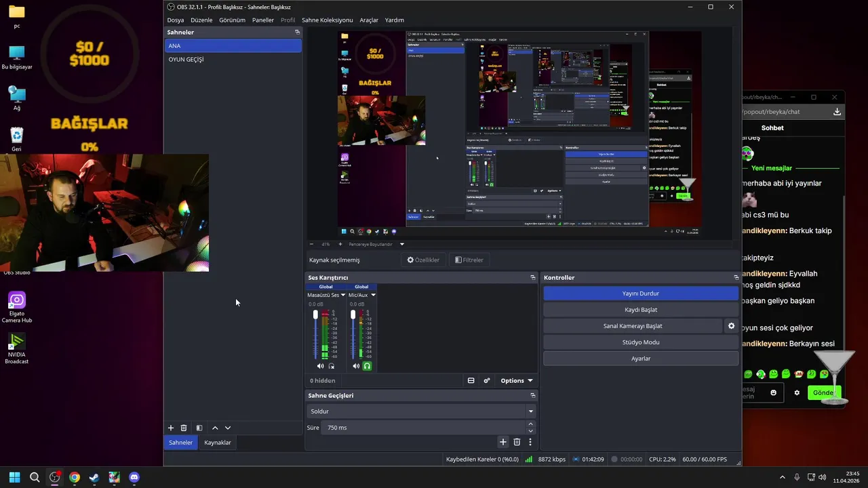Click Kaydı Başlat button
The width and height of the screenshot is (868, 488).
(x=641, y=310)
